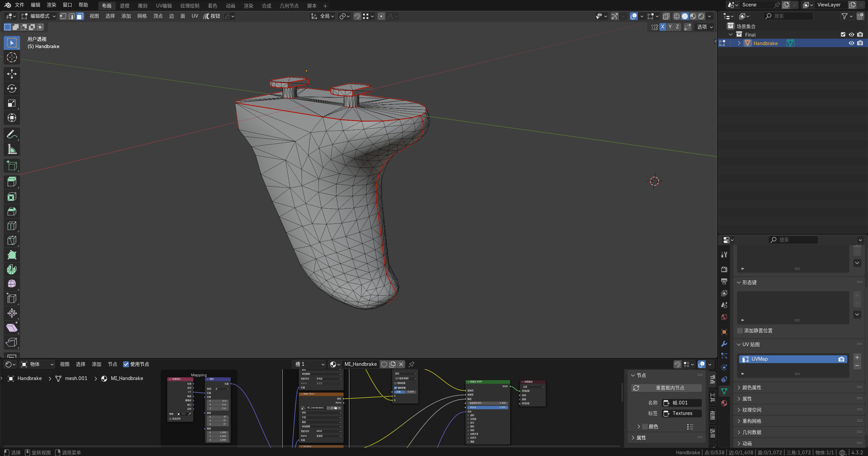
Task: Select the Add Cube tool
Action: 12,165
